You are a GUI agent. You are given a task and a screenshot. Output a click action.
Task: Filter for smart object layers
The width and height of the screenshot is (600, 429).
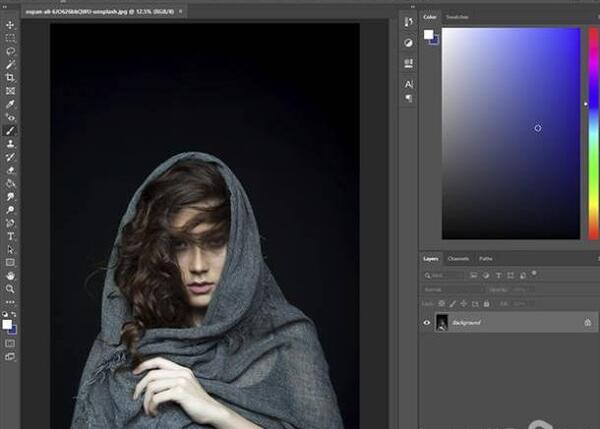[523, 275]
